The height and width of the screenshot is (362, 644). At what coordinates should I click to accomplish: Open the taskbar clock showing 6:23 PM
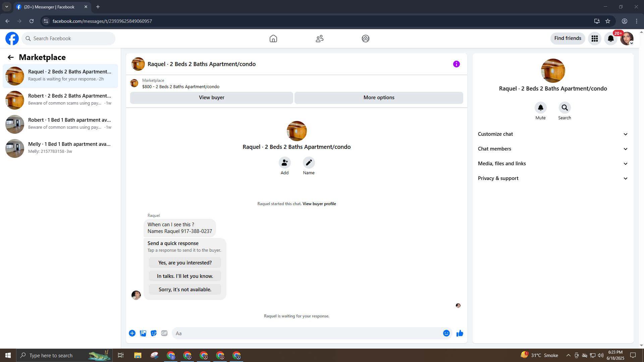coord(615,355)
